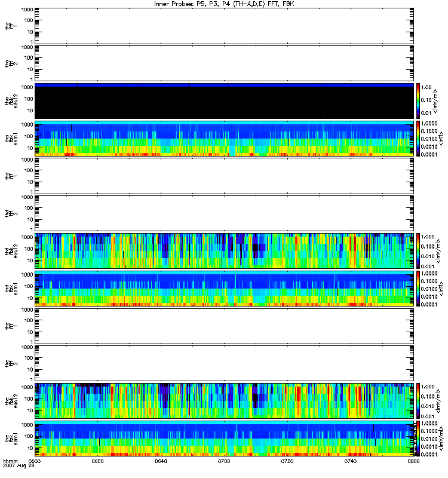The image size is (448, 478).
Task: Click the "thd fff 1" y-axis label
Action: [11, 176]
